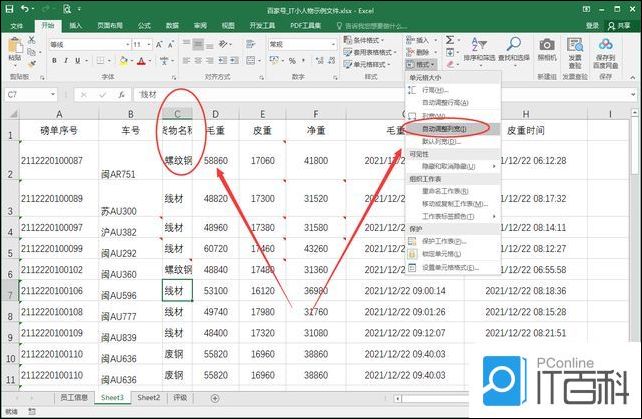Screen dimensions: 642x419
Task: Choose AutoFit Column Width (自动调整列宽) menu item
Action: 453,129
